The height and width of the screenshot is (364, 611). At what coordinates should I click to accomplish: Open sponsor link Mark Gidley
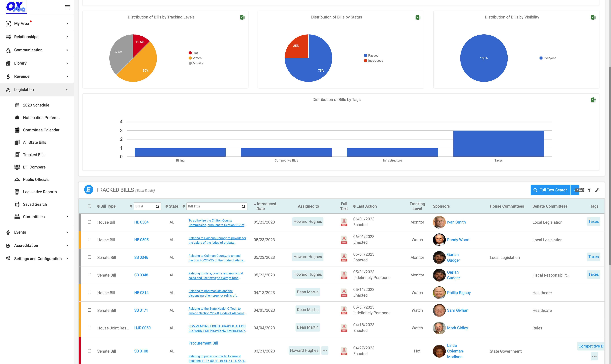457,328
